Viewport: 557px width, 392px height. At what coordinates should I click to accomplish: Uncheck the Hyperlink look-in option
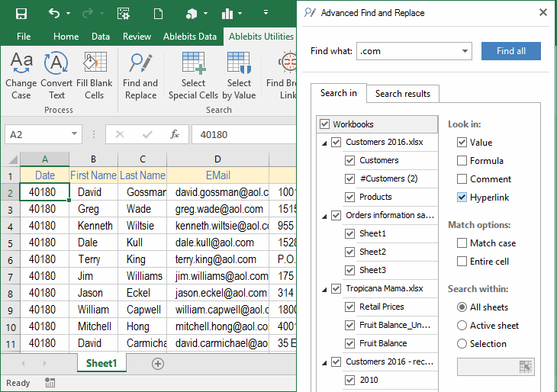click(x=462, y=198)
